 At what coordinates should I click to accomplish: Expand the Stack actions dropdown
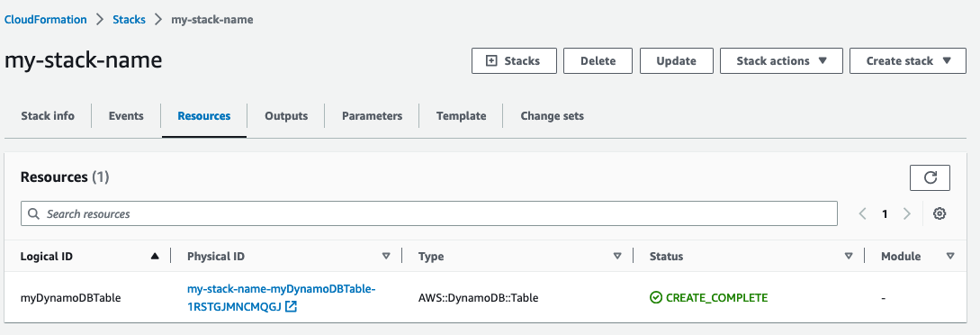coord(781,60)
